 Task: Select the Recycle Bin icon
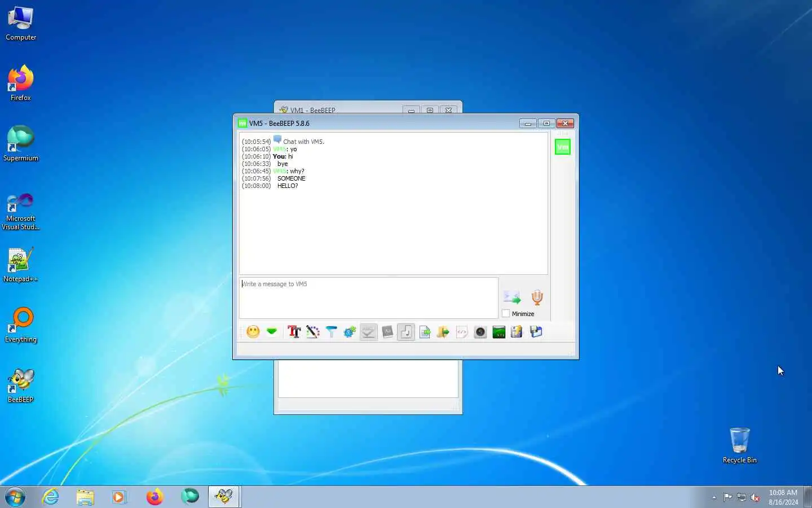(739, 446)
